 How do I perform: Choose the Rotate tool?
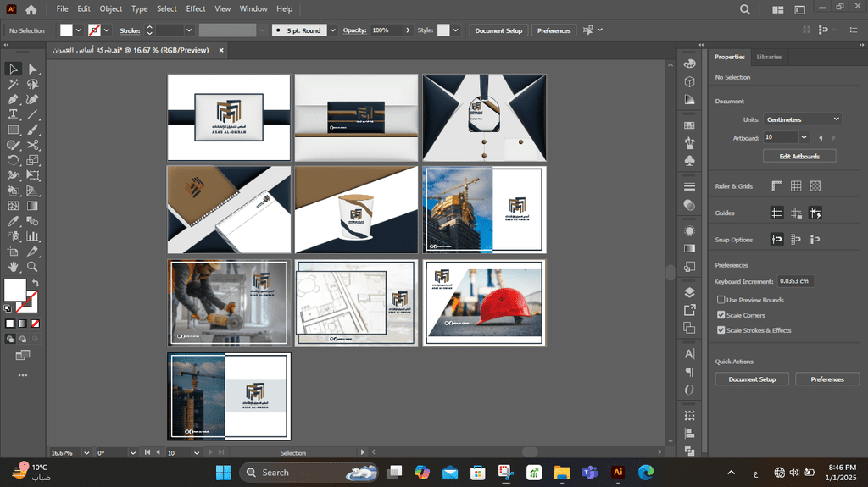14,160
